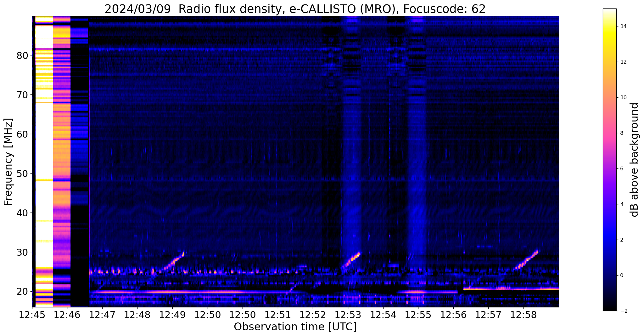Select the 'Observation time [UTC]' x-axis label

pos(295,327)
